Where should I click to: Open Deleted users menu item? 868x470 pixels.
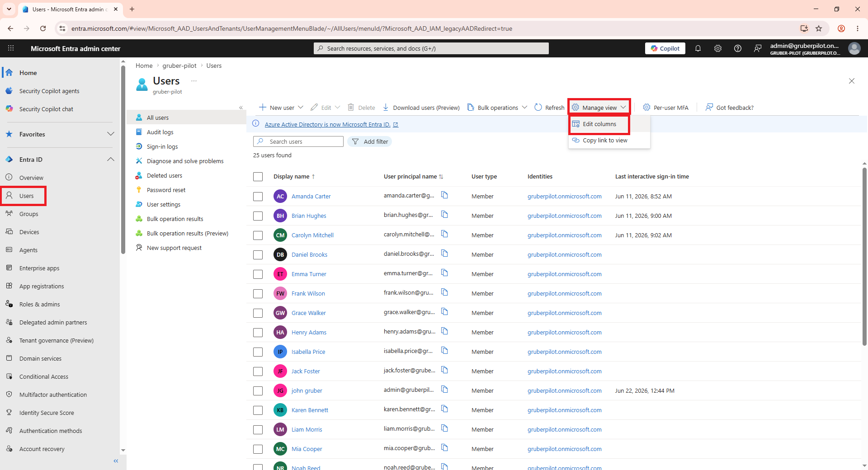[x=165, y=176]
